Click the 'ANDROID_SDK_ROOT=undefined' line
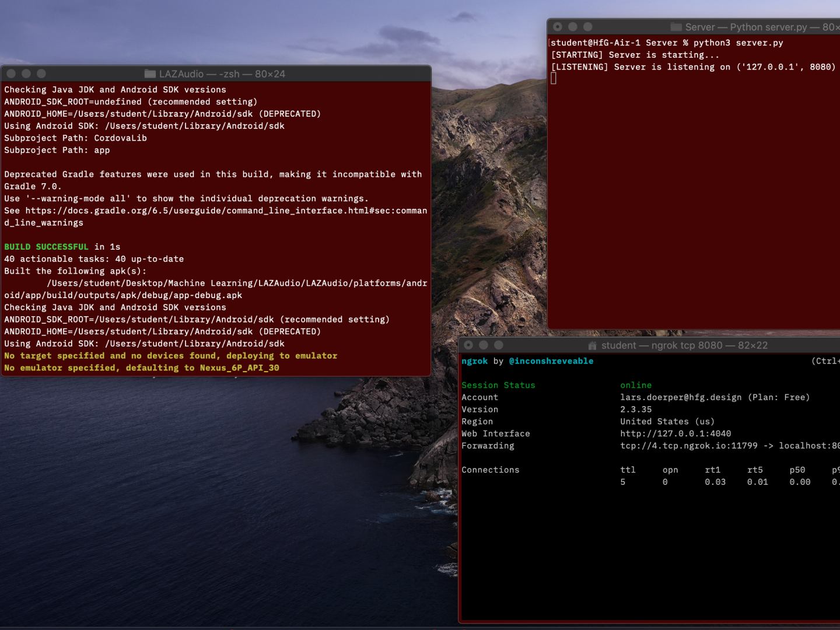840x630 pixels. [131, 101]
